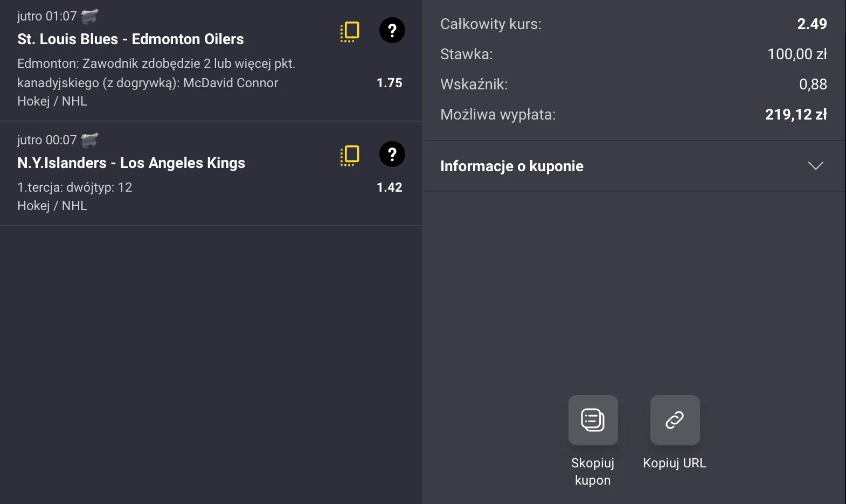Click the Hokej / NHL label under Oilers bet
Image resolution: width=846 pixels, height=504 pixels.
tap(52, 101)
